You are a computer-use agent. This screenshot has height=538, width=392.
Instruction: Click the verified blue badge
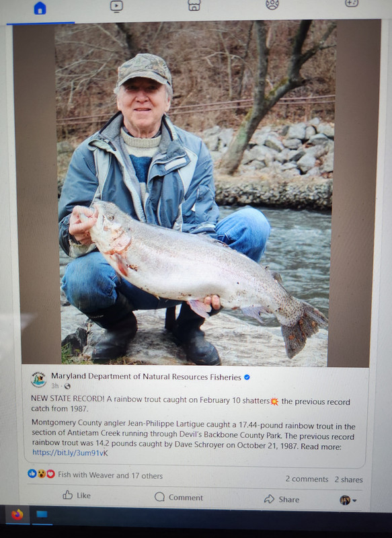tap(247, 377)
